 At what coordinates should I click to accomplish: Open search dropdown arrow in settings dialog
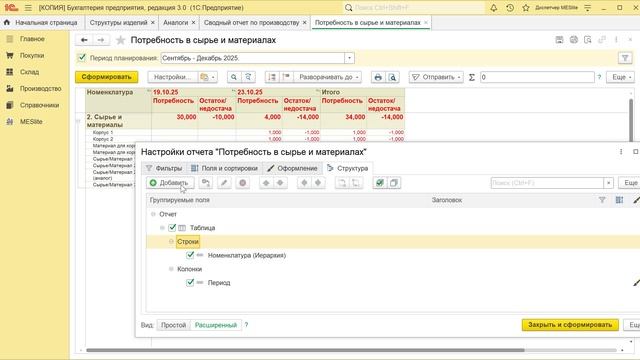click(608, 183)
